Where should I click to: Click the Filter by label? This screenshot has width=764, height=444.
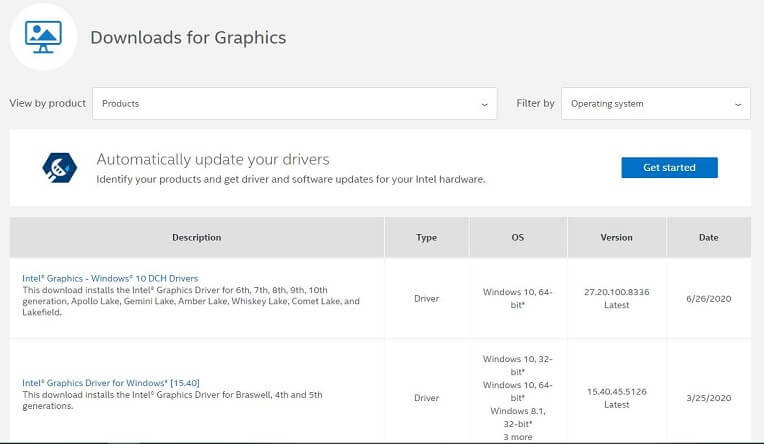[x=535, y=103]
